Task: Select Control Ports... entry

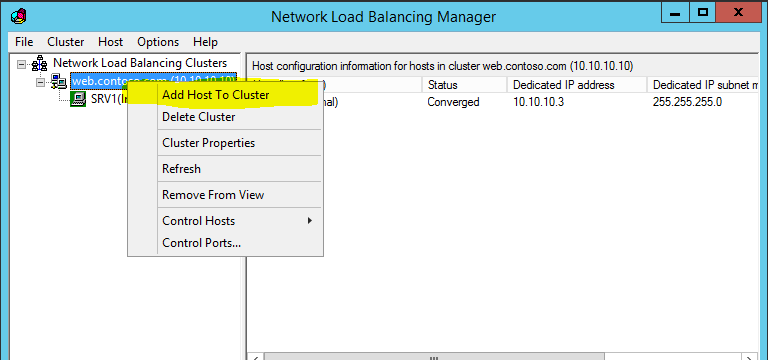Action: pos(225,242)
